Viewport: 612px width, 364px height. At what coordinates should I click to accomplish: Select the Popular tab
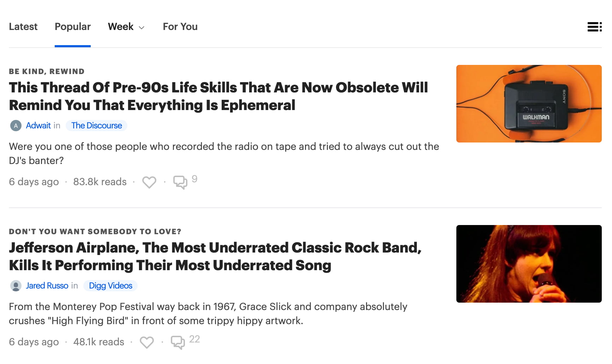tap(73, 27)
